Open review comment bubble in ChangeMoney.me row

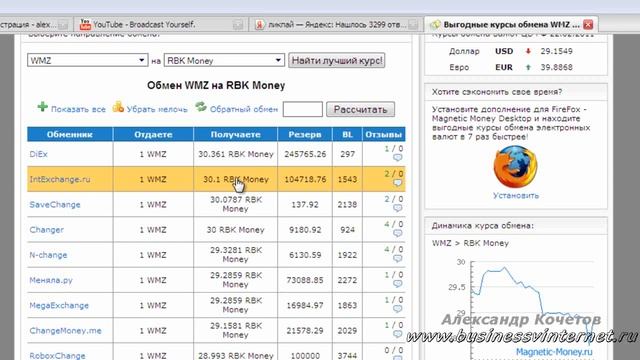tap(398, 334)
